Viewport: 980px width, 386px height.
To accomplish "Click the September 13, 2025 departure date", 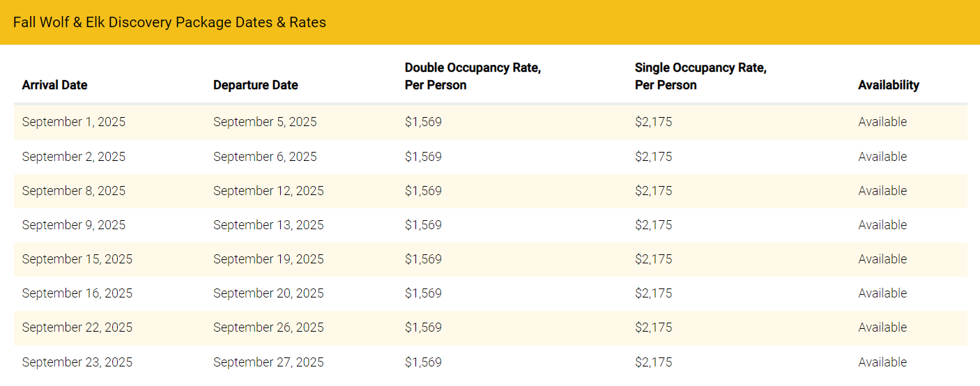I will 268,225.
